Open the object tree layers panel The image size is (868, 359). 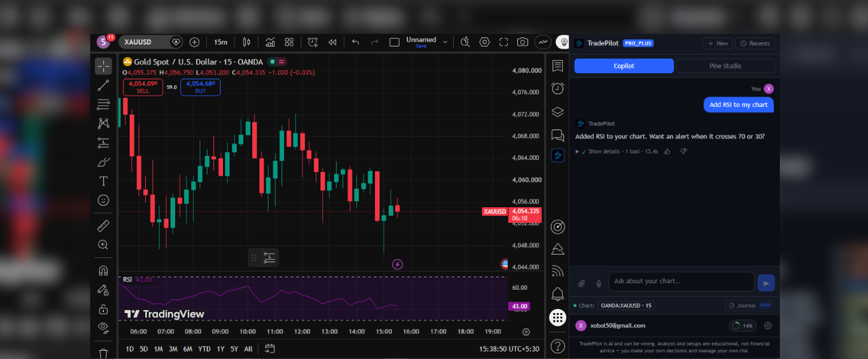pyautogui.click(x=557, y=112)
